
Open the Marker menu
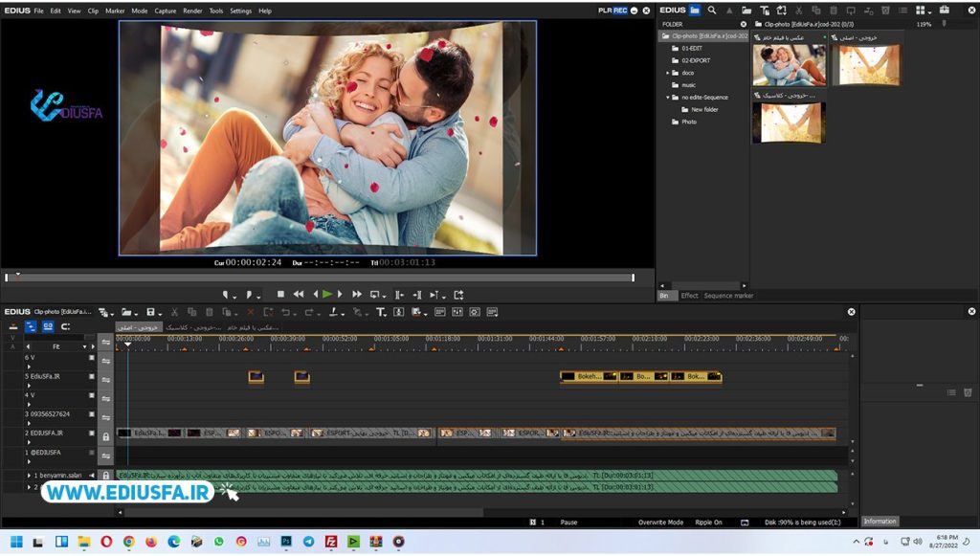click(115, 11)
